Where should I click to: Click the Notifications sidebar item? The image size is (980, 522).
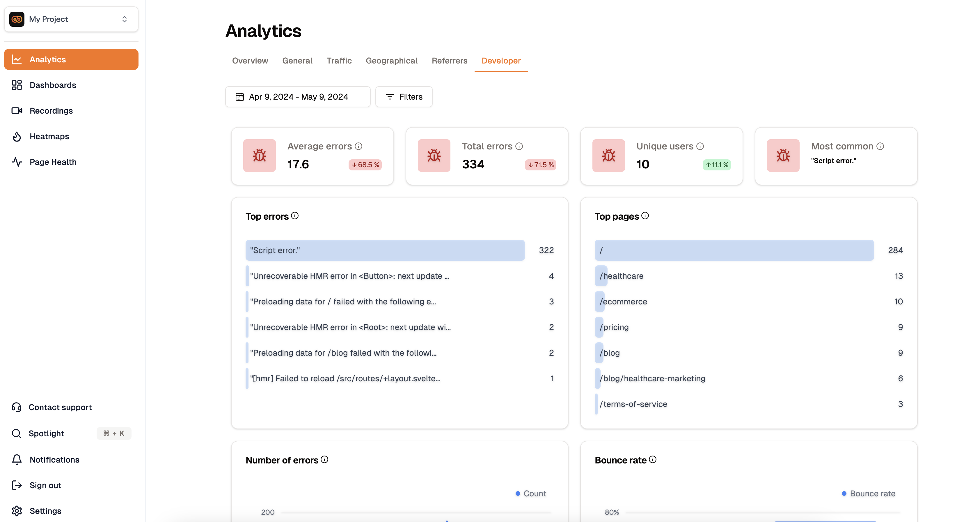(x=54, y=459)
